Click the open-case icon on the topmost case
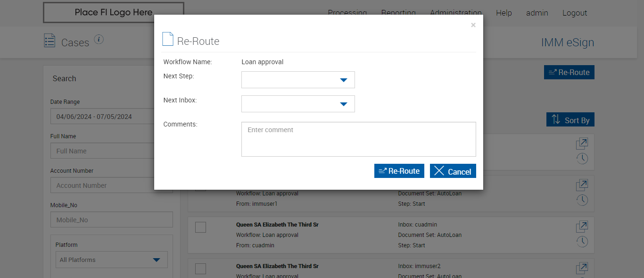Image resolution: width=644 pixels, height=278 pixels. (582, 143)
